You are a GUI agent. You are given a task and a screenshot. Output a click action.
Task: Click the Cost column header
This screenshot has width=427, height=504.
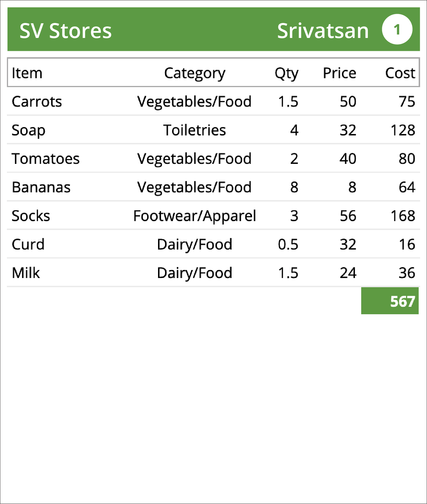pos(400,73)
